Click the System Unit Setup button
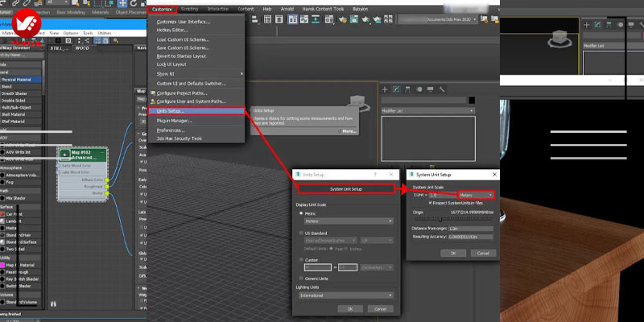The width and height of the screenshot is (644, 322). pyautogui.click(x=346, y=189)
